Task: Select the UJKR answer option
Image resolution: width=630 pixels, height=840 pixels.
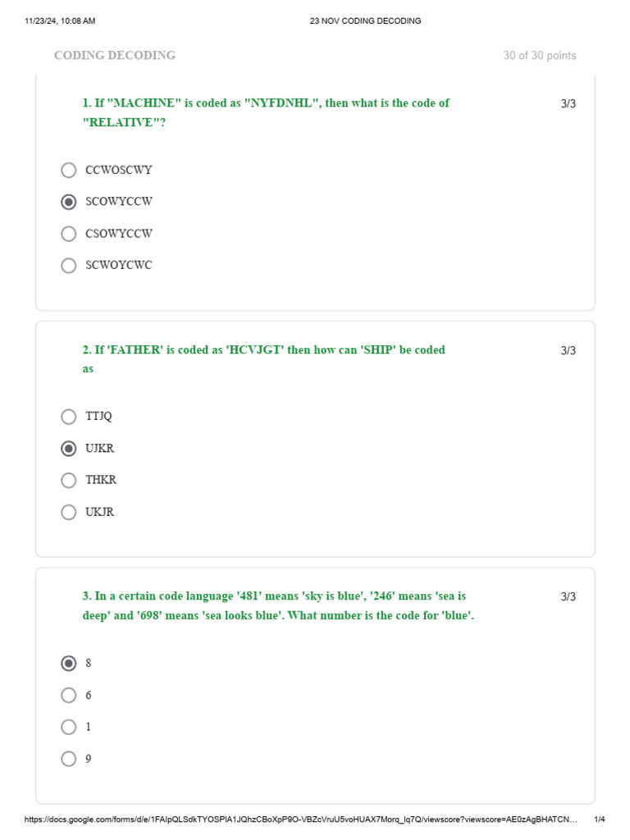Action: 69,449
